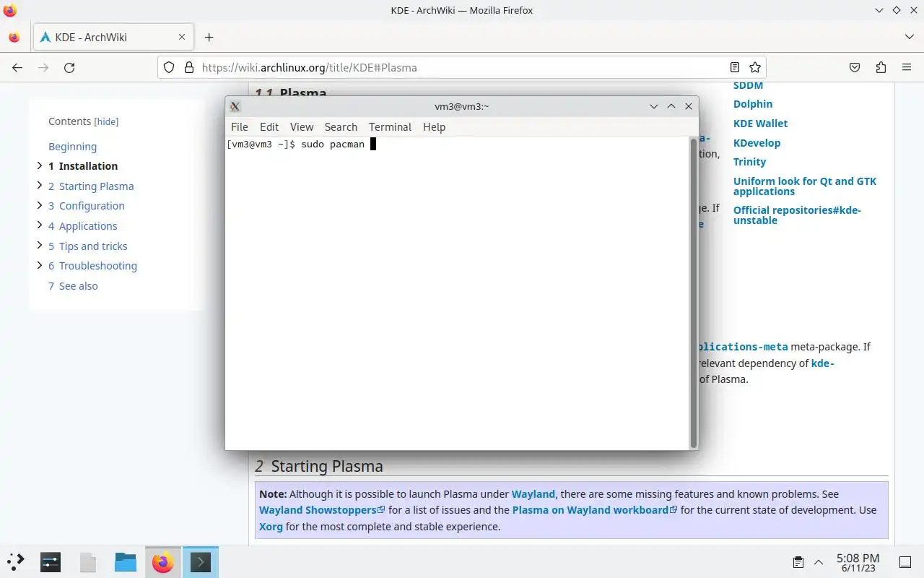Expand the Troubleshooting contents section
The image size is (924, 578).
point(40,265)
